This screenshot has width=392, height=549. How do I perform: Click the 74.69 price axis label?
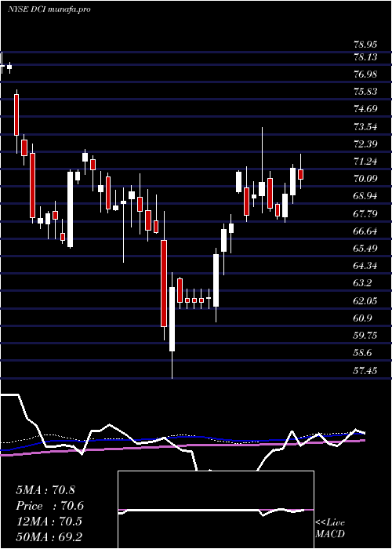point(365,109)
